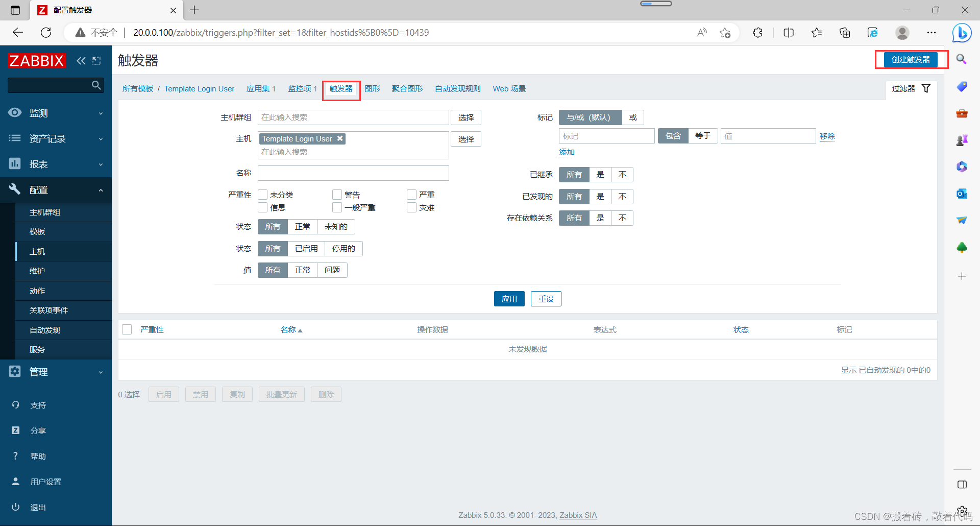Click 选择 next to 主机群组 field
The width and height of the screenshot is (980, 526).
pos(465,117)
